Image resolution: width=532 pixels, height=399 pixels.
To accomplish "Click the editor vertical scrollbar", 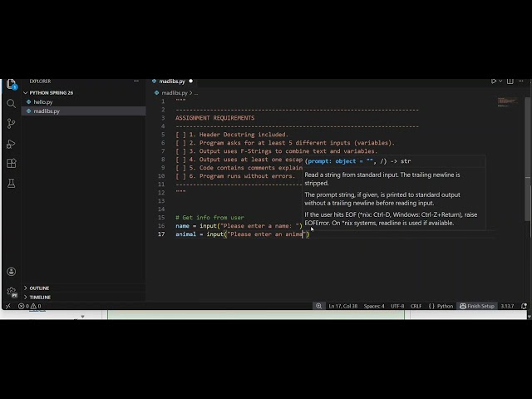I will pos(528,160).
